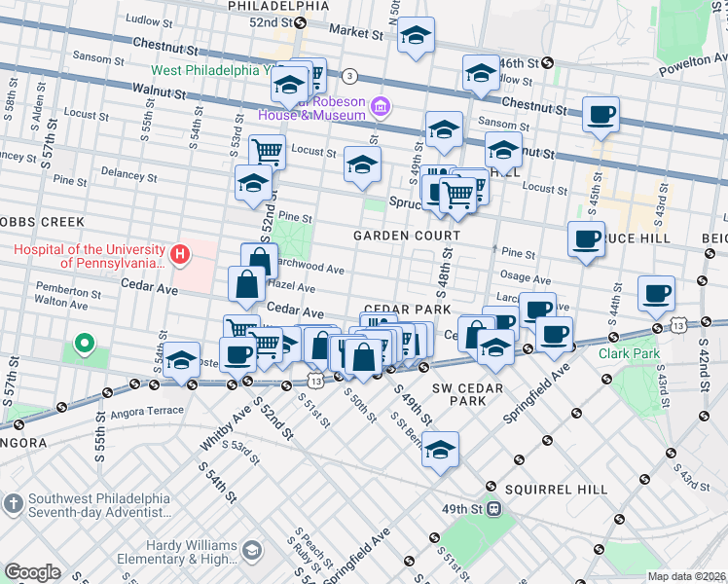Click the Map data ©2026 text
The height and width of the screenshot is (584, 728).
tap(687, 577)
